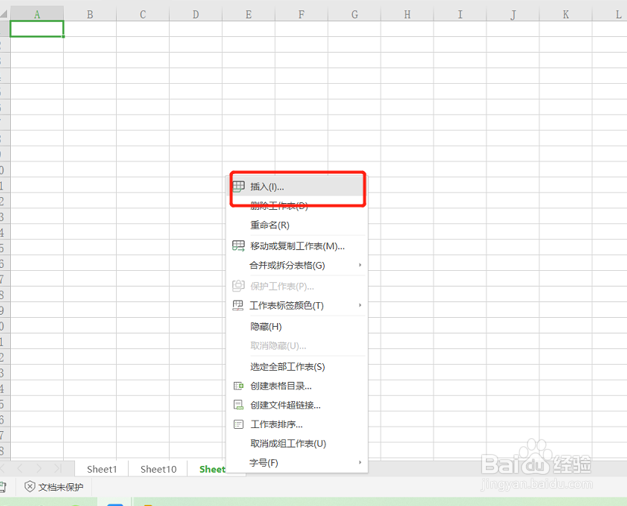Select Rename (重命名) in context menu
Image resolution: width=627 pixels, height=506 pixels.
(x=297, y=225)
